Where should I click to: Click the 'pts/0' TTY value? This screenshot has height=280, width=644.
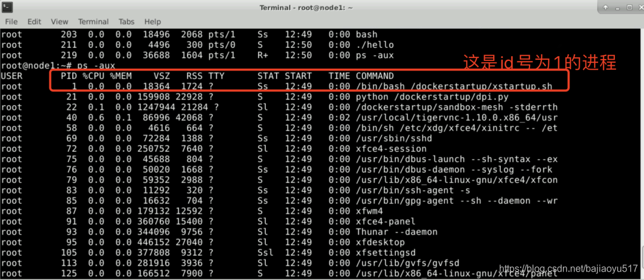coord(222,45)
